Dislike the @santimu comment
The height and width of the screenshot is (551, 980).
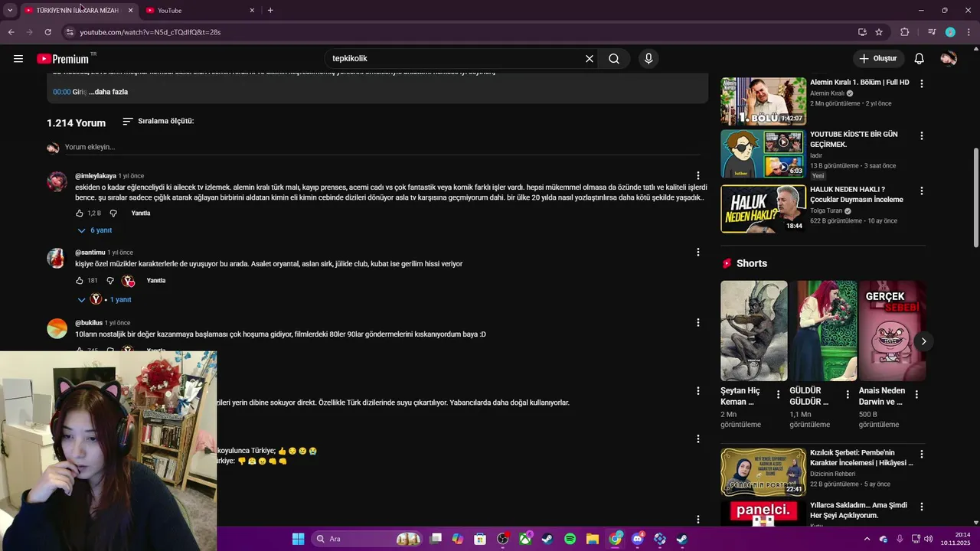click(x=110, y=281)
